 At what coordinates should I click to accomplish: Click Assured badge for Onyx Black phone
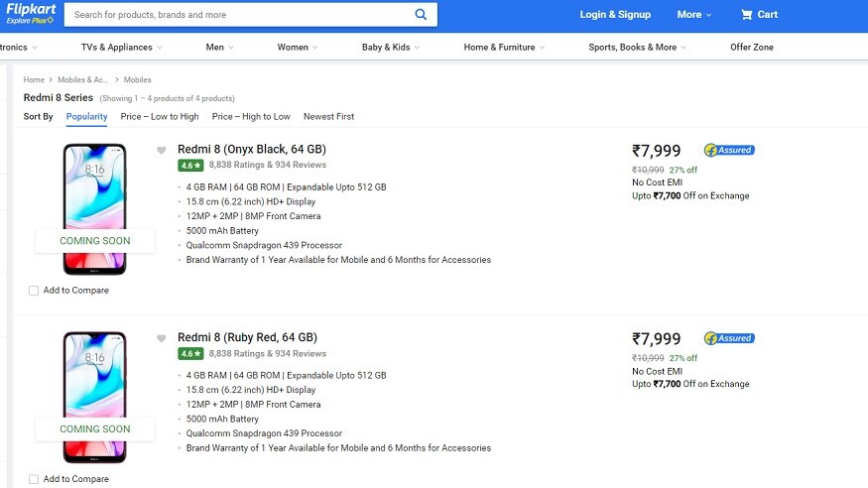point(729,150)
